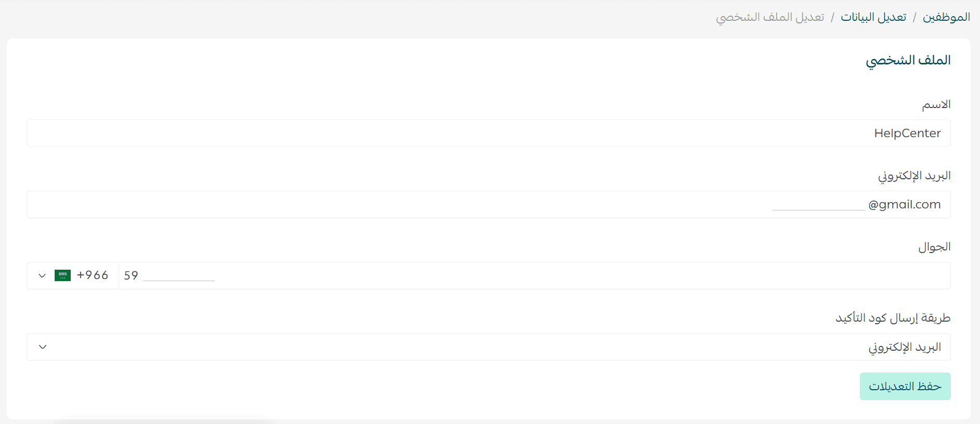Image resolution: width=980 pixels, height=424 pixels.
Task: Click the الاسم field label
Action: coord(936,104)
